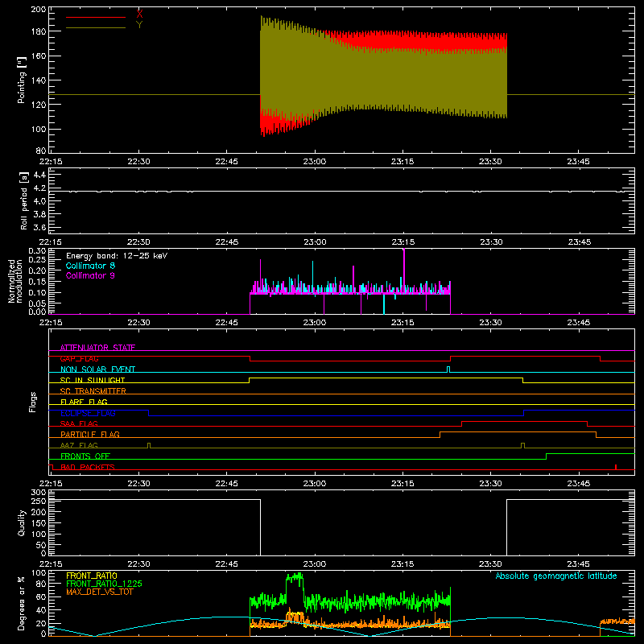Click the 140 tick on Pointing axis
This screenshot has width=644, height=644.
click(39, 80)
